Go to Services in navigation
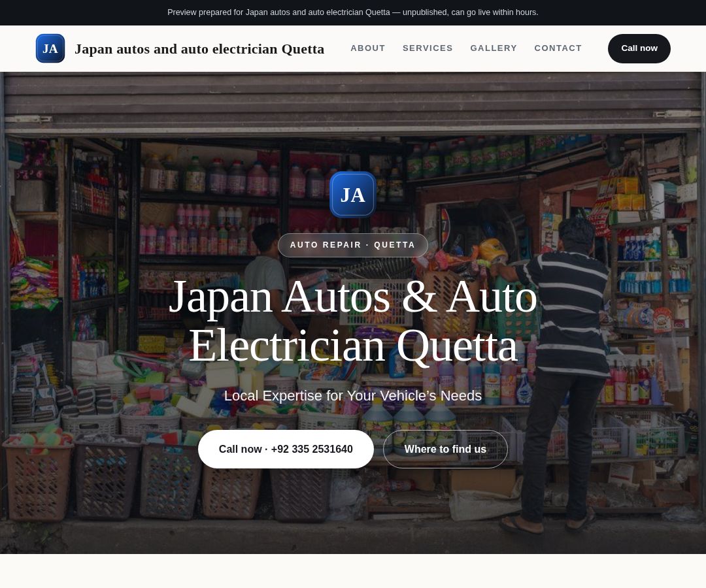This screenshot has width=706, height=588. point(428,48)
